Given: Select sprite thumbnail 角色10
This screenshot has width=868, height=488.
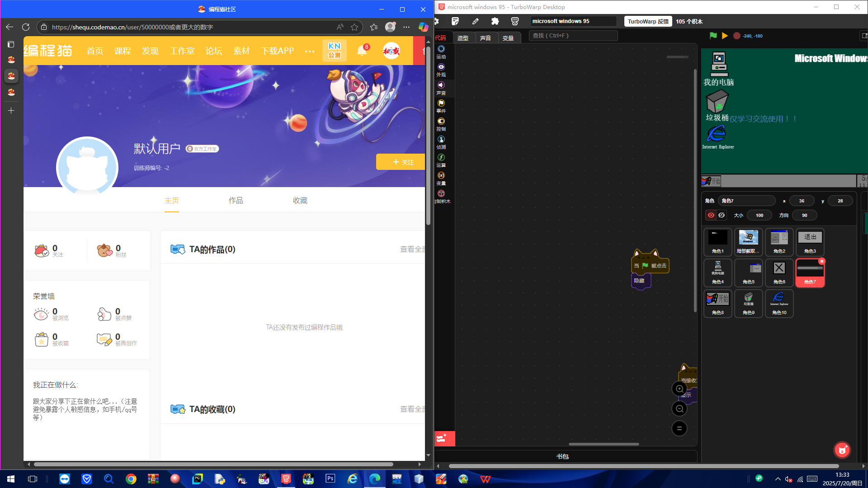Looking at the screenshot, I should click(779, 303).
